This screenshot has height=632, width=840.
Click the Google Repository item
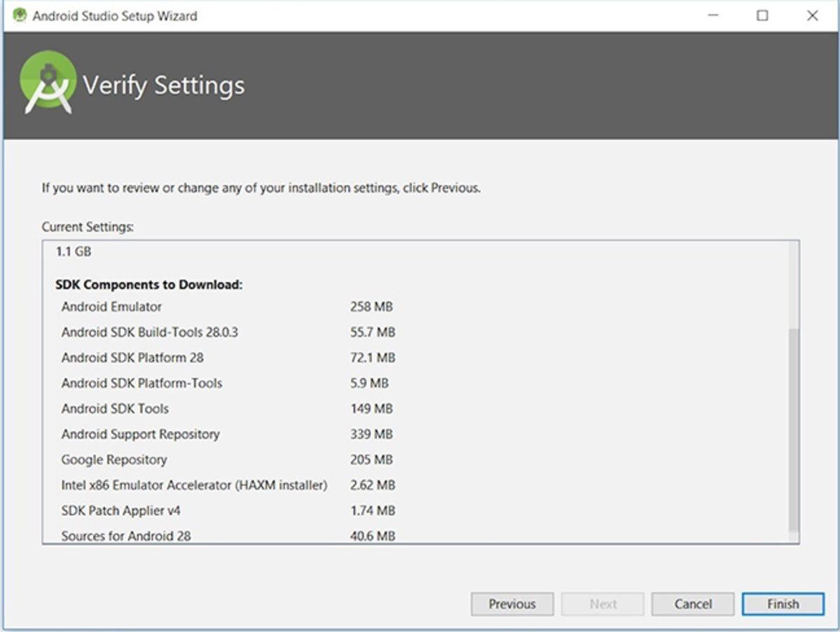point(113,460)
